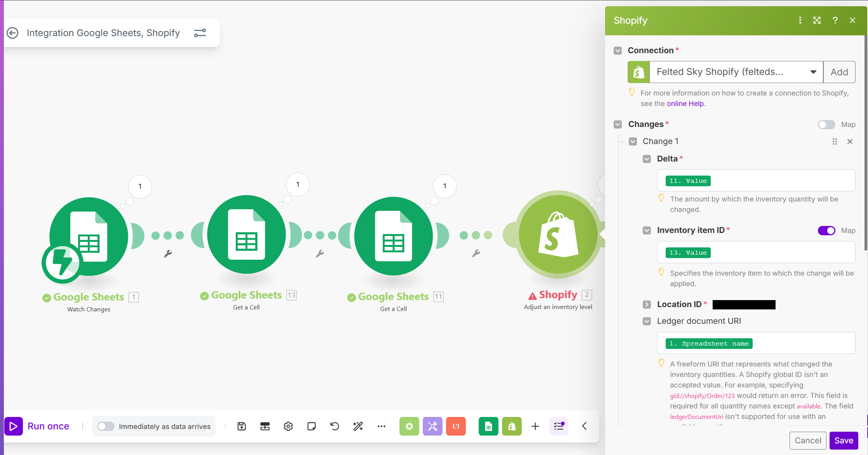This screenshot has width=868, height=455.
Task: Disable Map toggle for Inventory item ID
Action: 826,231
